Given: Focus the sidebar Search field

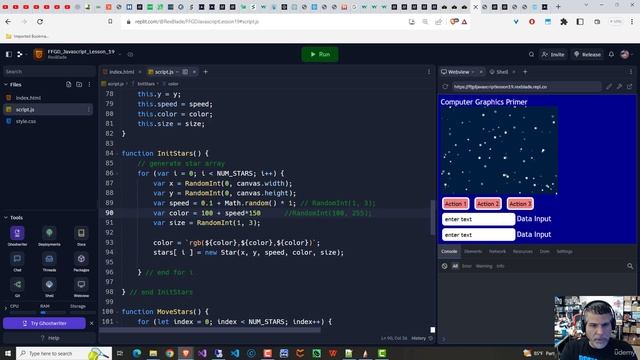Looking at the screenshot, I should click(x=49, y=71).
